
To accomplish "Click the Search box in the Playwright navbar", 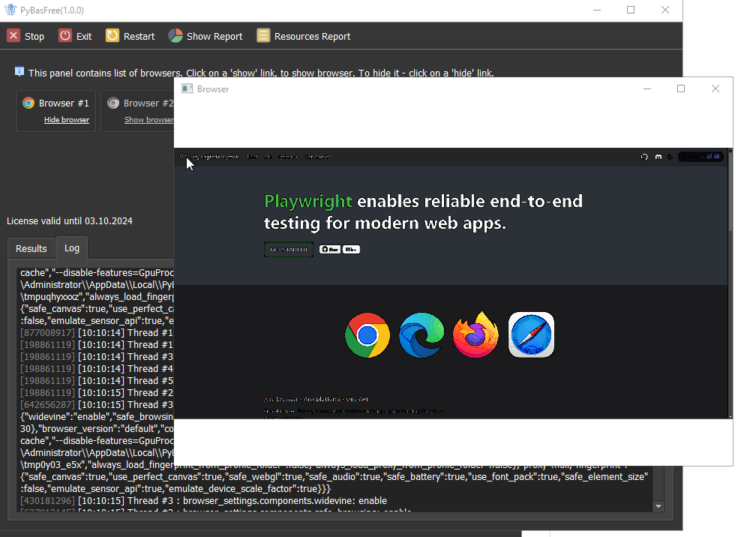I will [700, 157].
